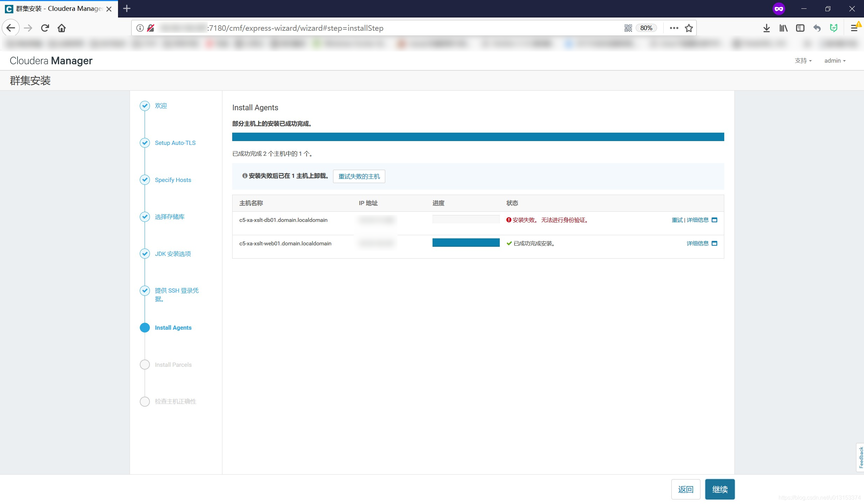Toggle the sidebar view icon

pyautogui.click(x=800, y=28)
